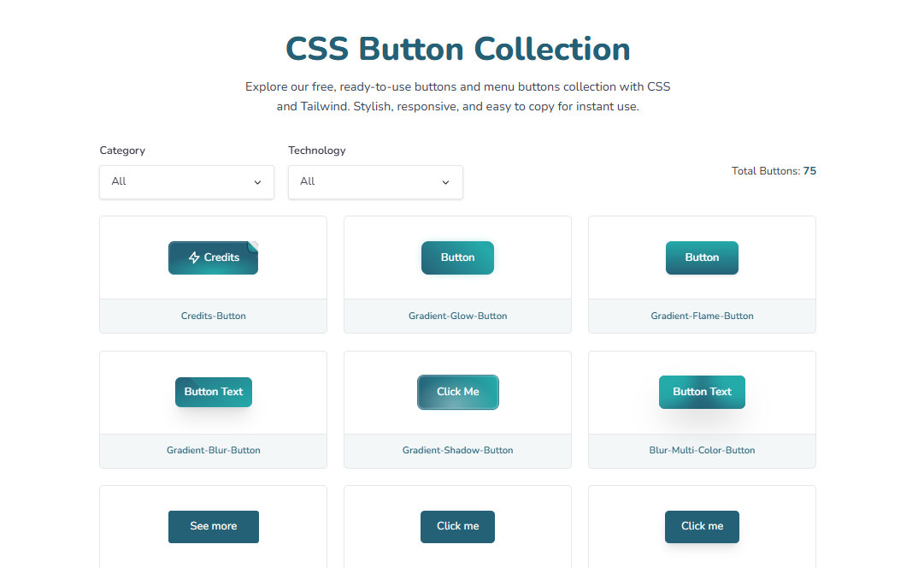Click the Gradient-Blur 'Button Text' button
Screen dimensions: 924x568
(213, 392)
